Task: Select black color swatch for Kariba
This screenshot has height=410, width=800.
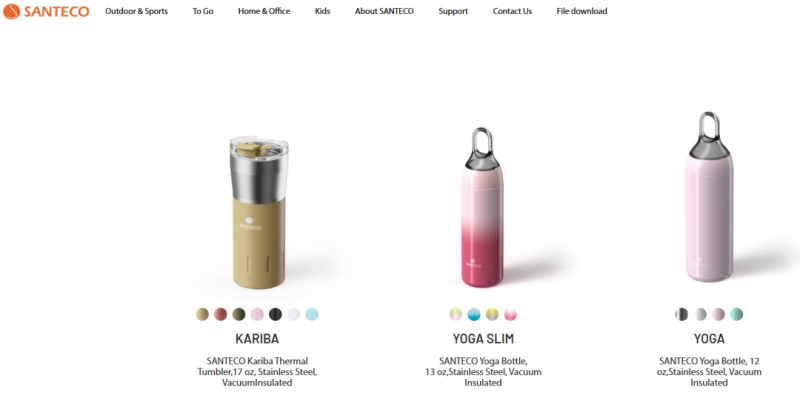Action: (276, 314)
